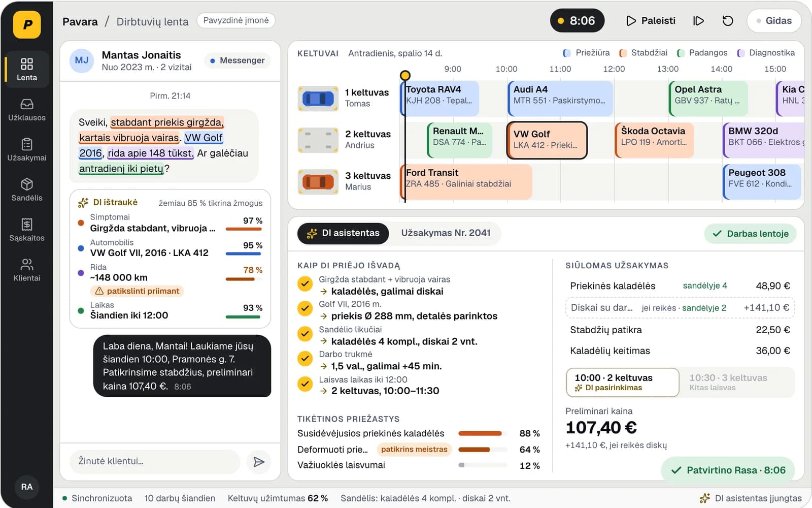Open the VW Golf LKA 412 job card
This screenshot has height=508, width=812.
point(547,140)
